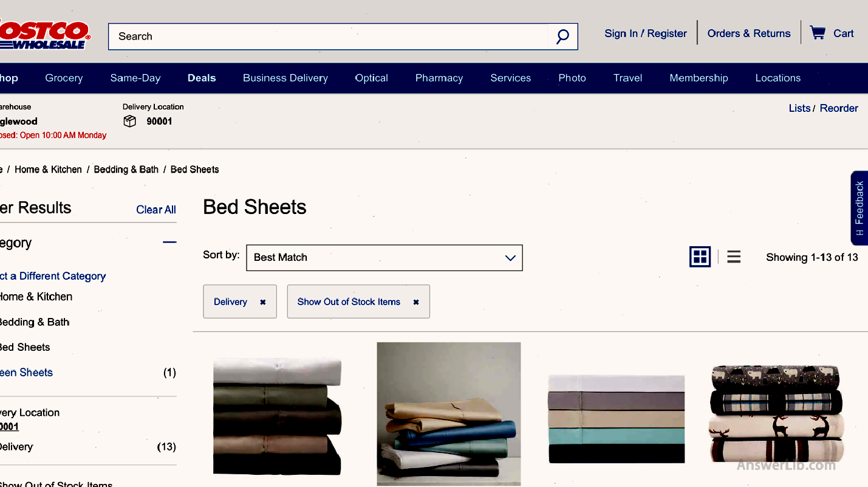Go to Home & Kitchen breadcrumb

coord(48,170)
